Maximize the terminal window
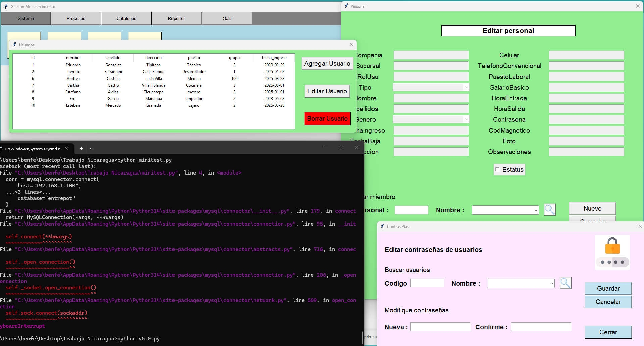Image resolution: width=644 pixels, height=346 pixels. coord(341,147)
